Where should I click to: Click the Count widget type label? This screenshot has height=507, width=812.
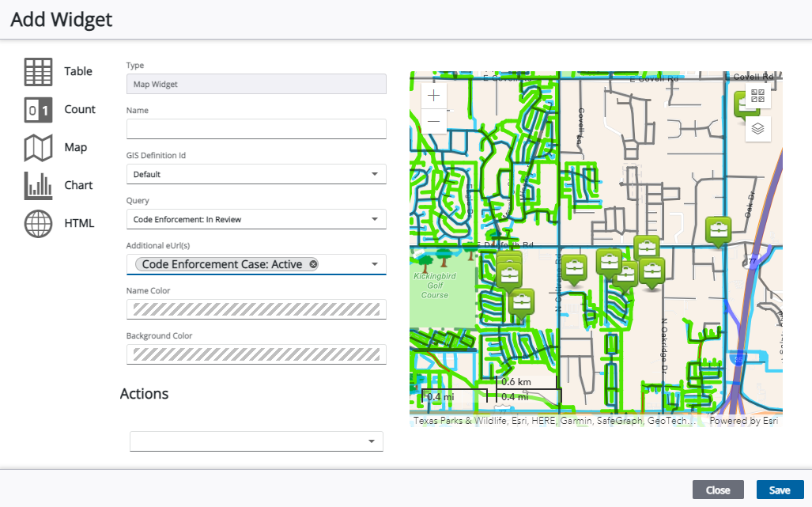click(x=80, y=110)
